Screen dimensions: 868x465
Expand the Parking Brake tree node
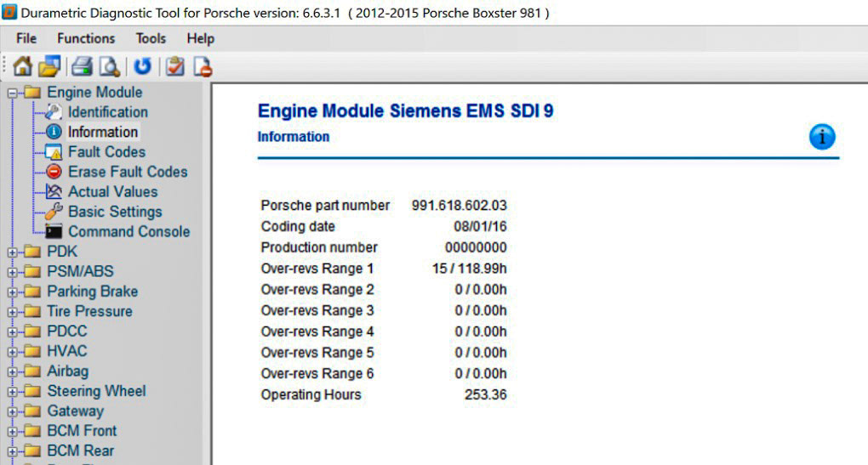click(12, 292)
